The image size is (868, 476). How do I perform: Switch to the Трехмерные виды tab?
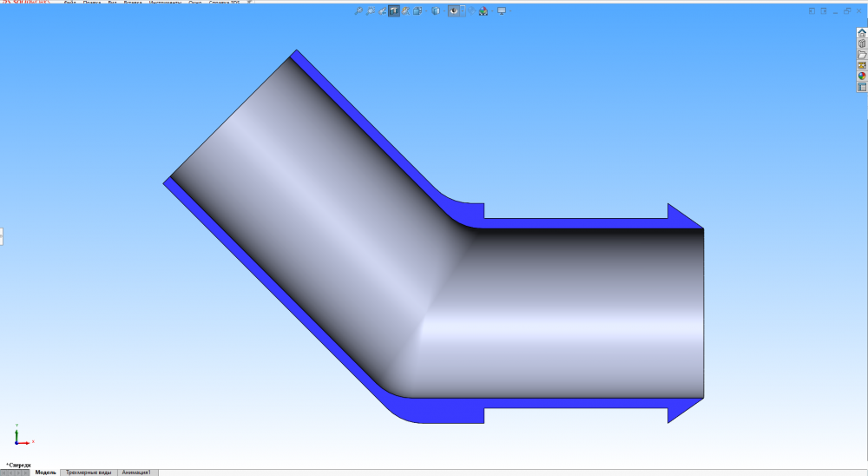pos(89,473)
